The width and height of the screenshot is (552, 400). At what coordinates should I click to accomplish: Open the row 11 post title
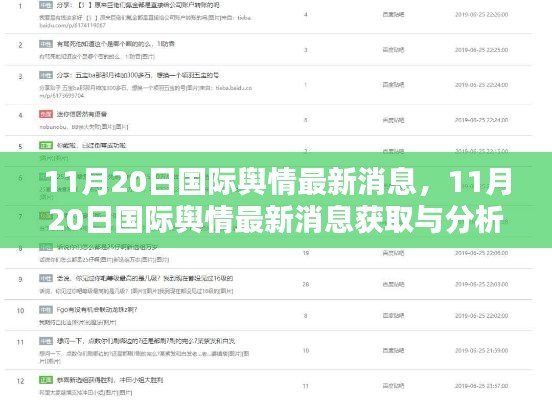pyautogui.click(x=145, y=341)
